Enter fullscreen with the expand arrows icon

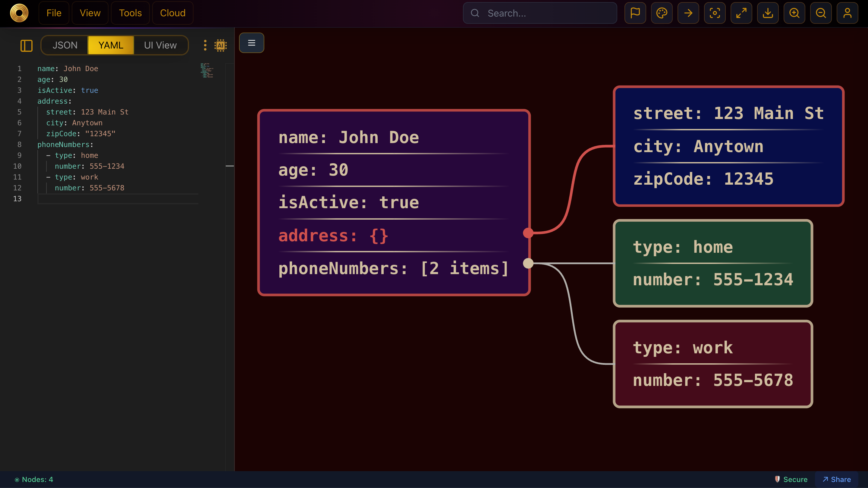coord(741,13)
